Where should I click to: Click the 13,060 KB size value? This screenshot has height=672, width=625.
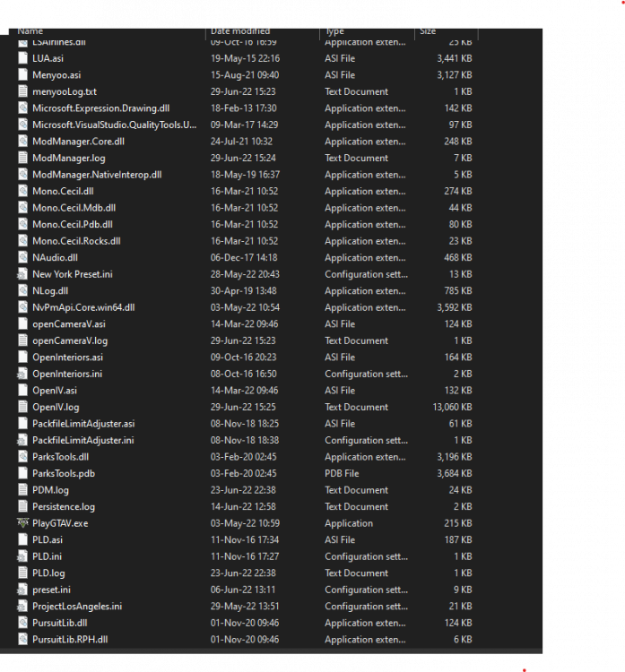click(x=452, y=407)
